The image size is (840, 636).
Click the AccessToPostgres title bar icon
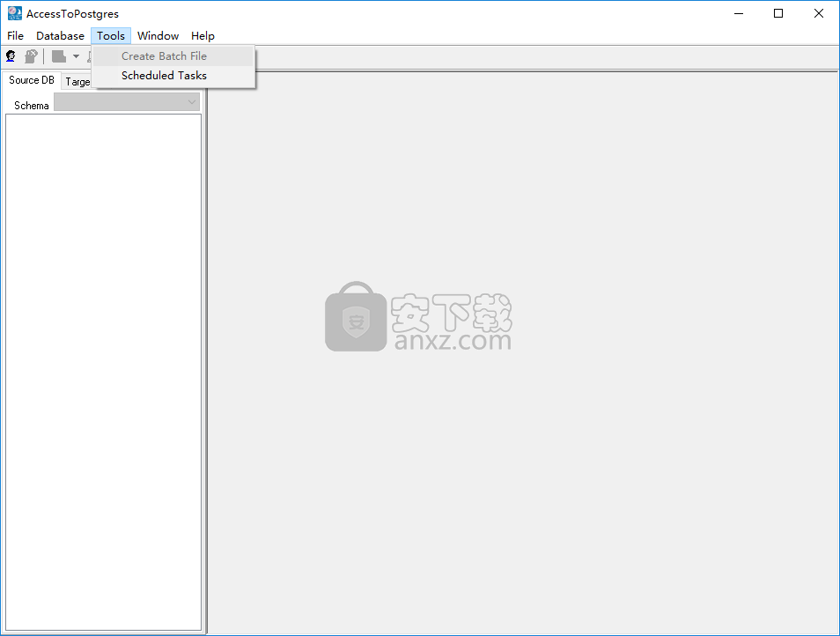(14, 13)
